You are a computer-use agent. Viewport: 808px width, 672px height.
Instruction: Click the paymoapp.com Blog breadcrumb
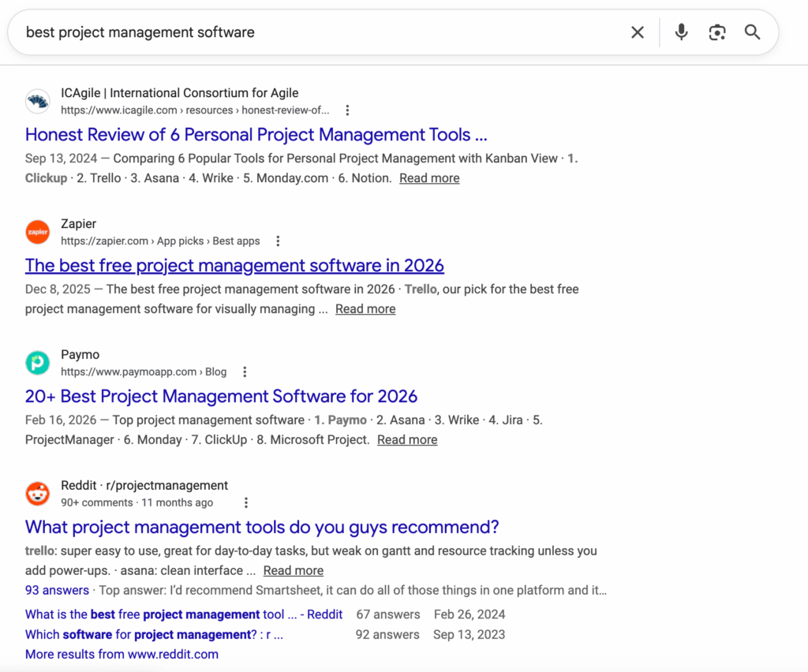[x=144, y=371]
